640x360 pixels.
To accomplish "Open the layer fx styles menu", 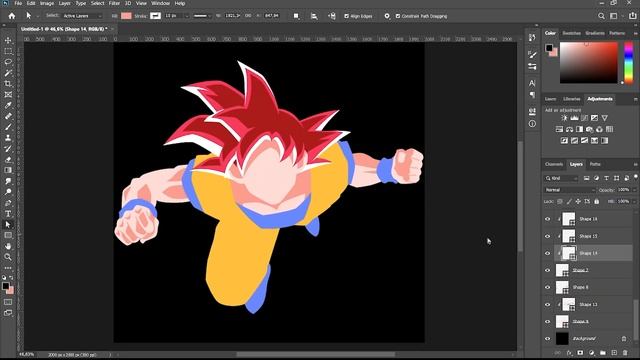I will pos(569,353).
